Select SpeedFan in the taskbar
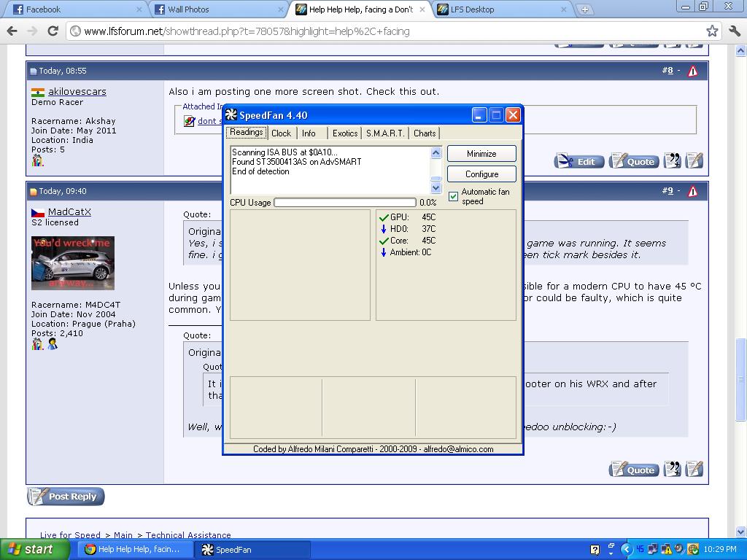 point(252,550)
